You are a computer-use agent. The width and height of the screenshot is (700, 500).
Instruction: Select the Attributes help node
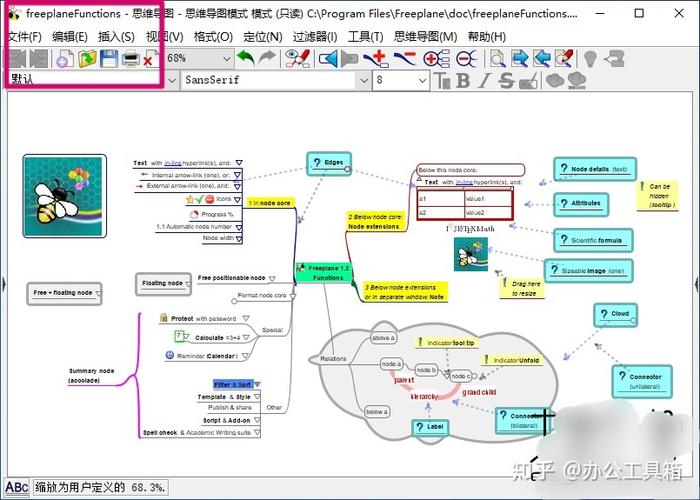coord(581,205)
